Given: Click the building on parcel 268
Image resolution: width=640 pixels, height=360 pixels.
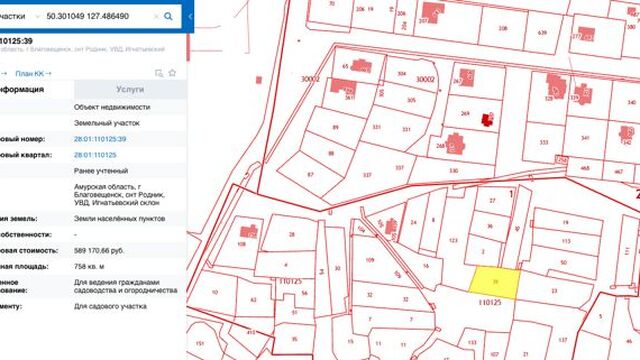Looking at the screenshot, I should 455,144.
